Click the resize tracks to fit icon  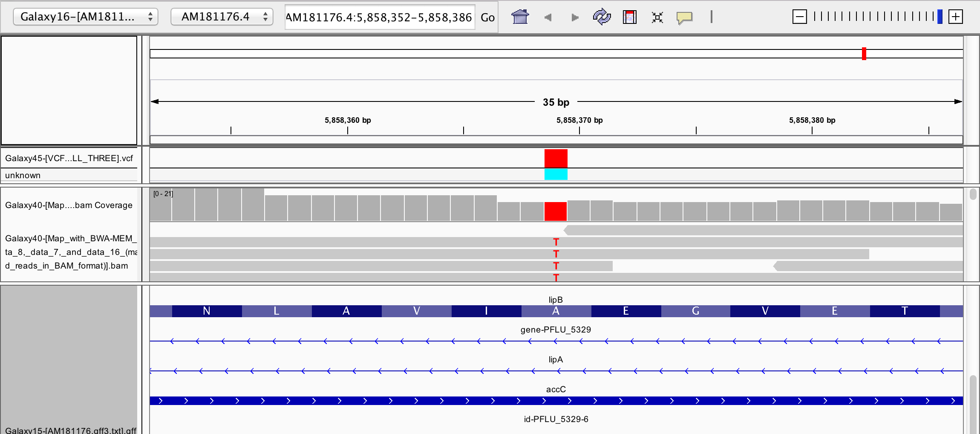pos(657,17)
